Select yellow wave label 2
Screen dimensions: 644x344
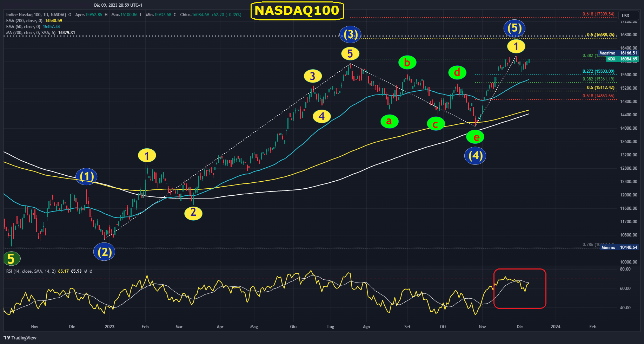coord(193,213)
